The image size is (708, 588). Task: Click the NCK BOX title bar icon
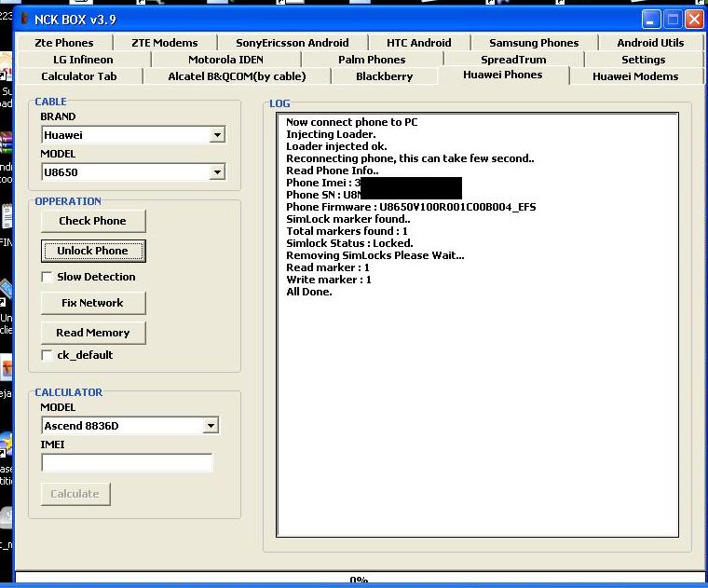(24, 19)
